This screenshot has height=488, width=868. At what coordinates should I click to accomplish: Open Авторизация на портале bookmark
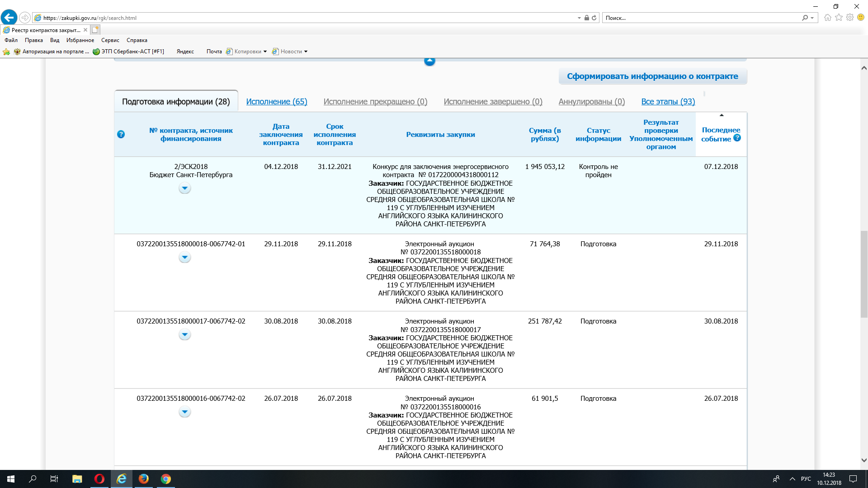[x=52, y=52]
